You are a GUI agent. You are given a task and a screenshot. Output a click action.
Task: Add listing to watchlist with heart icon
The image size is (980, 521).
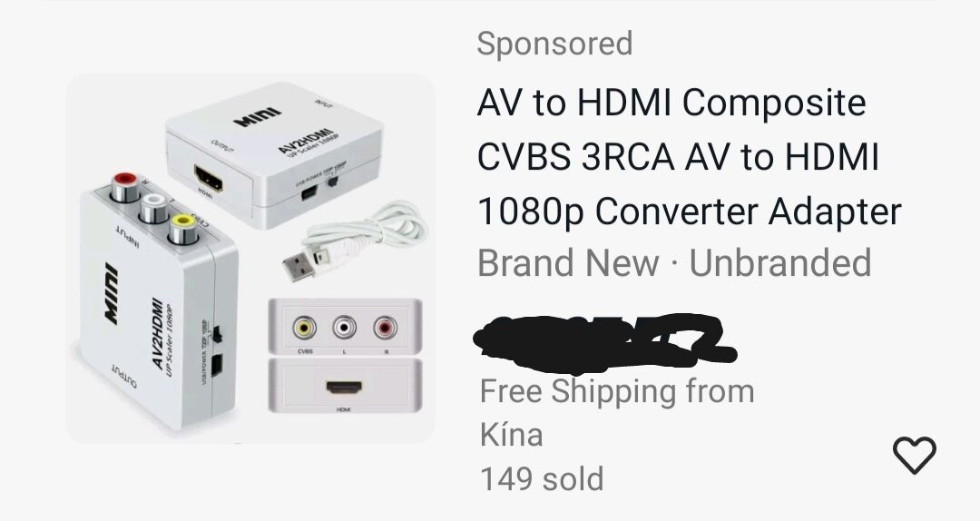915,455
